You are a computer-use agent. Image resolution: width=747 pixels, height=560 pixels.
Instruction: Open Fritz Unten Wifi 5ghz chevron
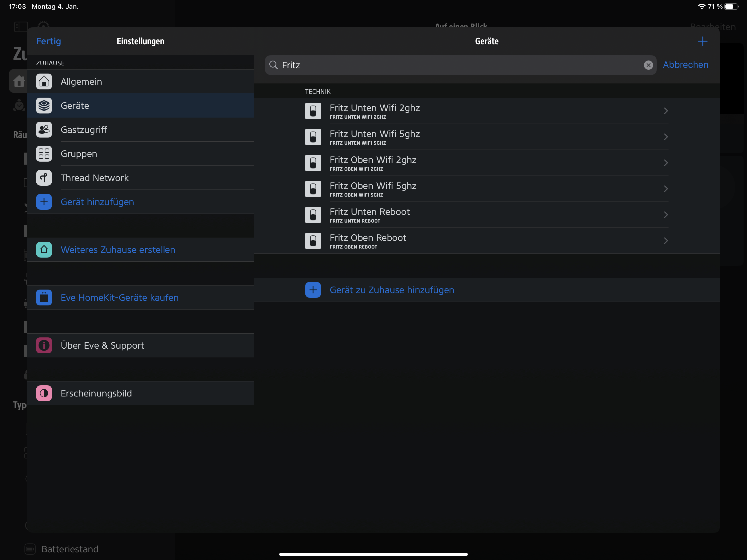coord(665,137)
